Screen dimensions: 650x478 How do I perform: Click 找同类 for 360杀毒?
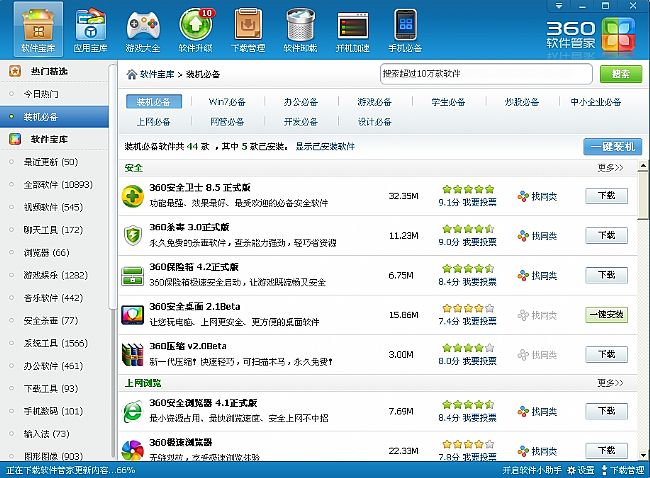pyautogui.click(x=537, y=236)
